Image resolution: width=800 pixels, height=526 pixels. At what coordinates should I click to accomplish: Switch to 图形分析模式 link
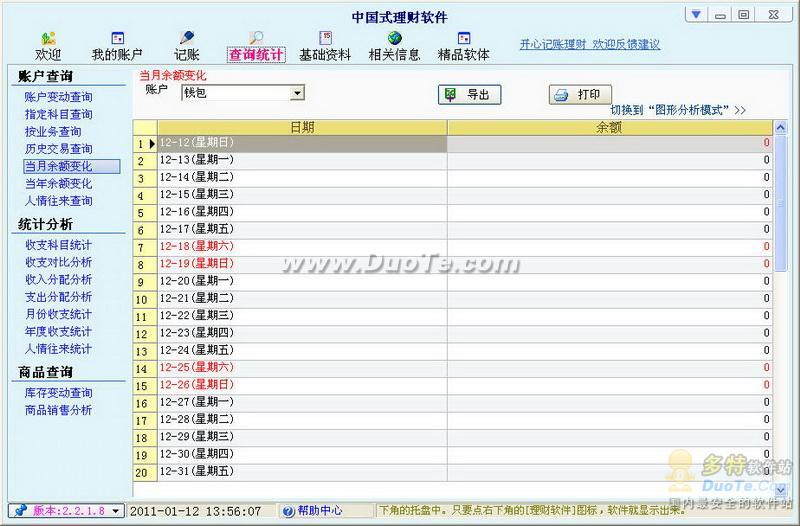click(x=678, y=110)
